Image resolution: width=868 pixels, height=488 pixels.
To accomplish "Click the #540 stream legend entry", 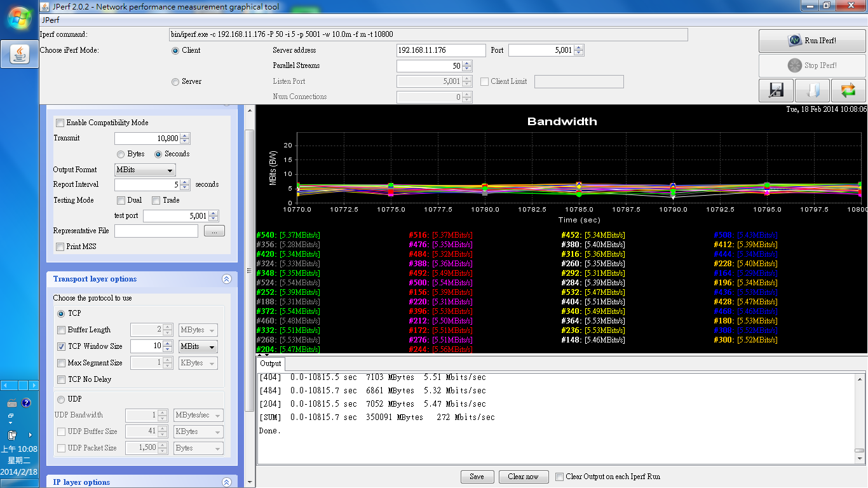I will click(288, 235).
